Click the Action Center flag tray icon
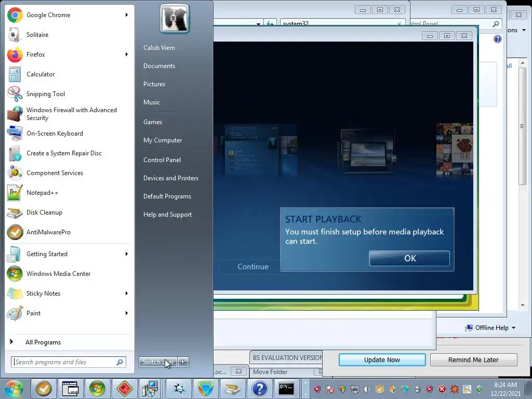The width and height of the screenshot is (532, 399). click(329, 389)
